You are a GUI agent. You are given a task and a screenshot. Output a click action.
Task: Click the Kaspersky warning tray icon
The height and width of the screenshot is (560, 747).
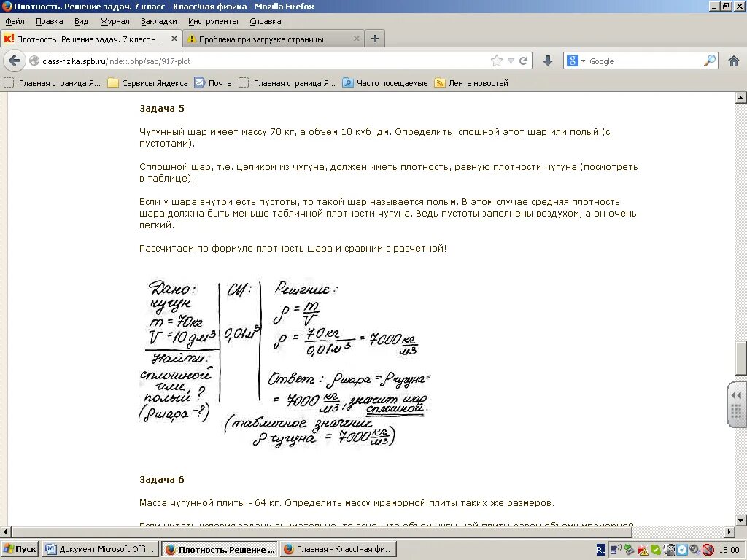click(x=642, y=550)
